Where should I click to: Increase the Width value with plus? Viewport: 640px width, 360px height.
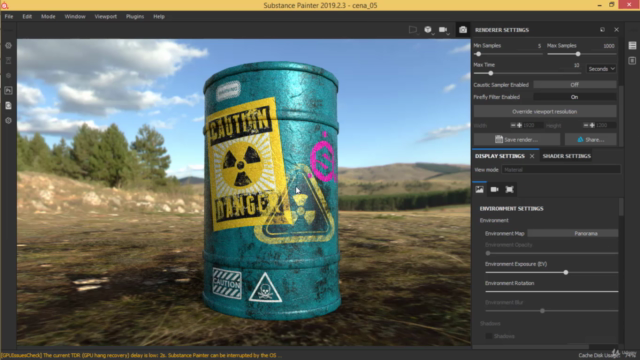[519, 125]
